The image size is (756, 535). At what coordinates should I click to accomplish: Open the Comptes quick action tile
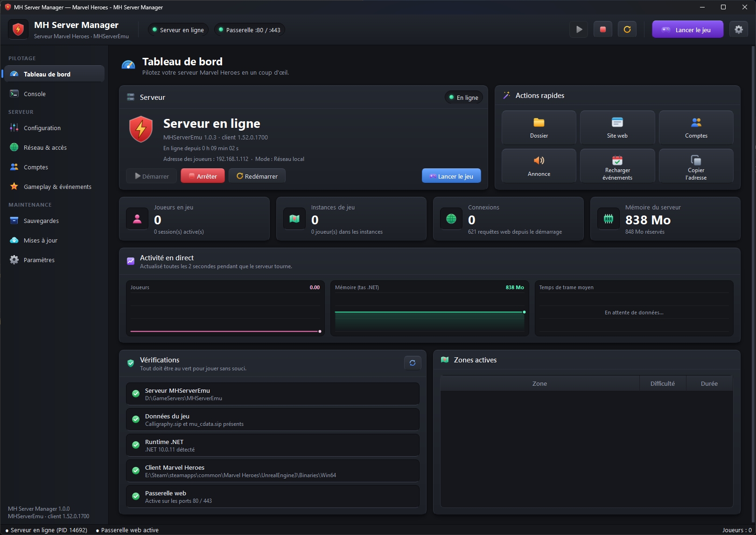coord(696,127)
